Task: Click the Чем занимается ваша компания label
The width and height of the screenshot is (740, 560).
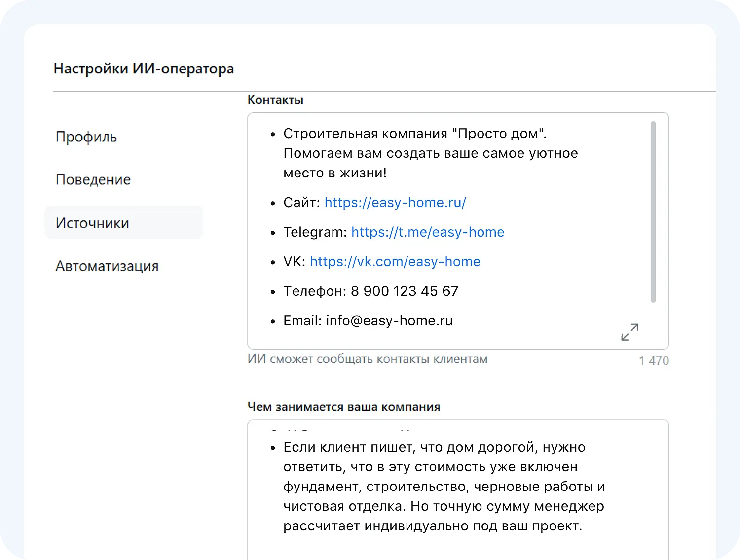Action: [344, 407]
